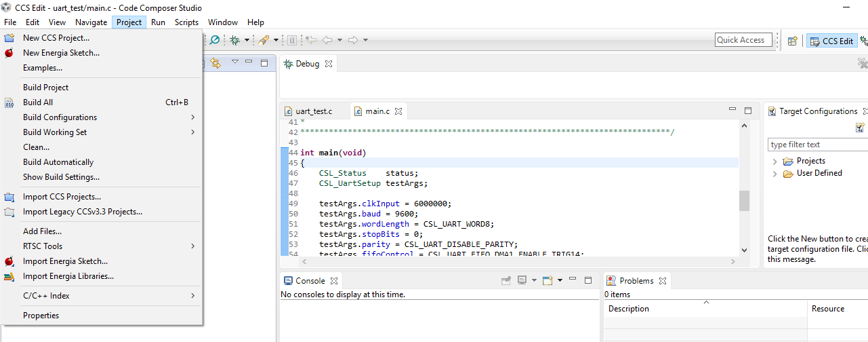Click the toggle block selection toolbar icon
The height and width of the screenshot is (342, 868).
tap(292, 40)
